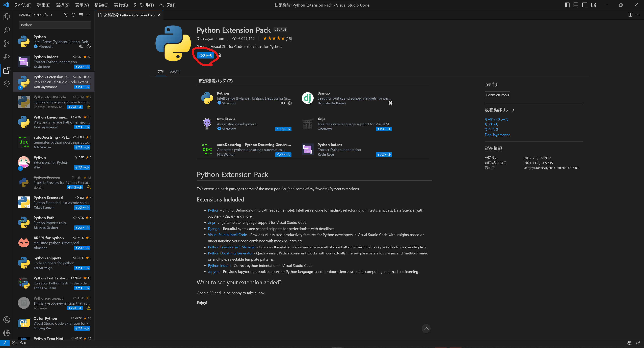The image size is (644, 348).
Task: Open the Don Jayamanne publisher link
Action: click(497, 135)
